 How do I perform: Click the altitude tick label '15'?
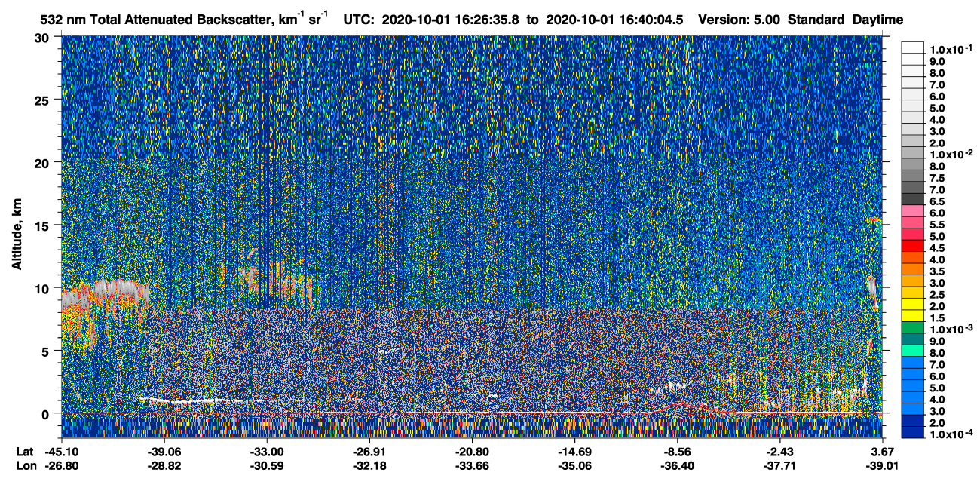pos(44,225)
